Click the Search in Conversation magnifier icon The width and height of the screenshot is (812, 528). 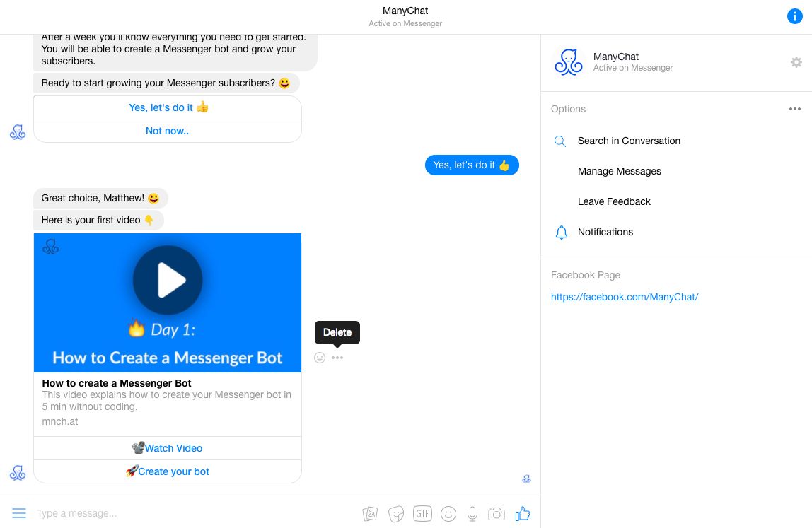click(x=559, y=141)
